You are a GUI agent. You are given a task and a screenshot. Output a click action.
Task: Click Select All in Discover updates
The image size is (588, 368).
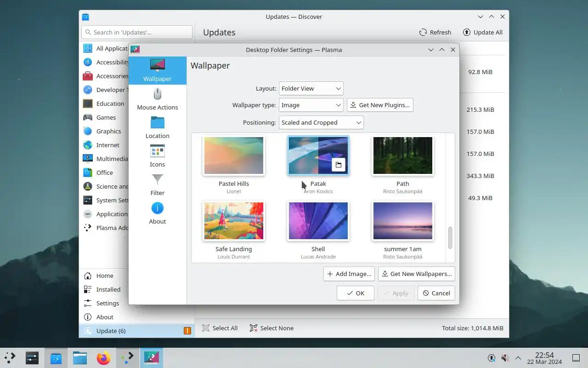[x=220, y=328]
